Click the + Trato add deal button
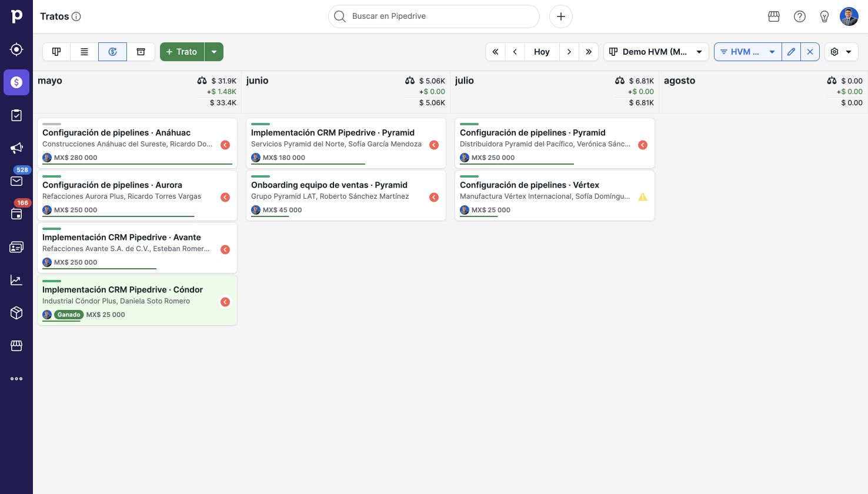Image resolution: width=868 pixels, height=494 pixels. [182, 52]
